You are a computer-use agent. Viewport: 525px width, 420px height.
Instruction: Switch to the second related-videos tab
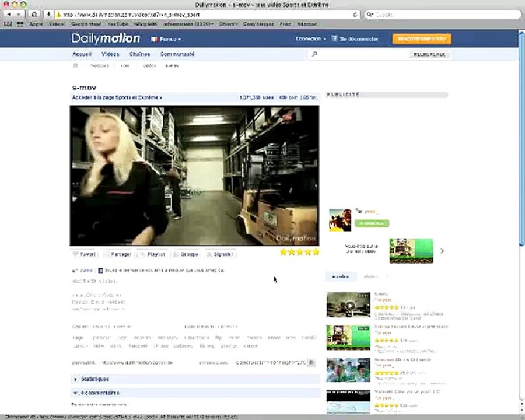point(371,276)
